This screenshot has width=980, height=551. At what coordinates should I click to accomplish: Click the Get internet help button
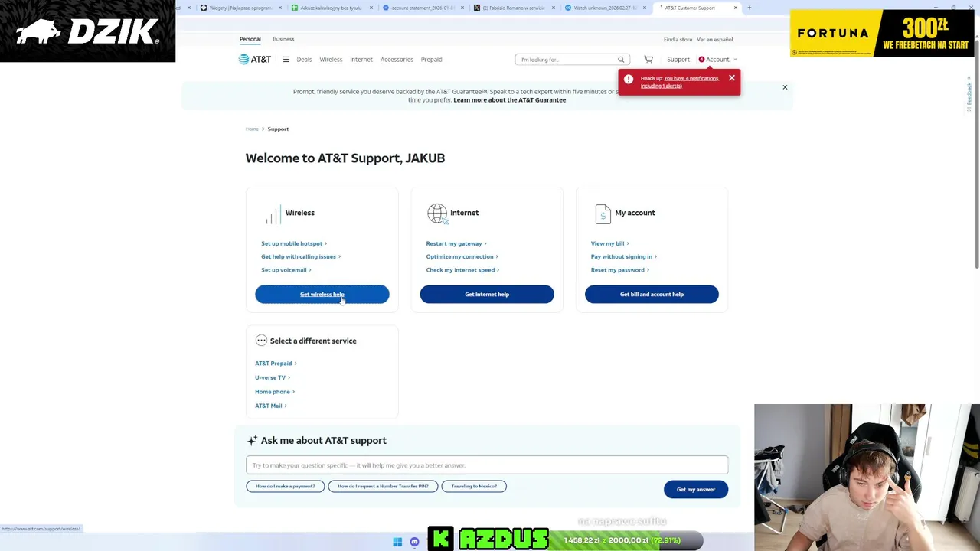[x=487, y=294]
